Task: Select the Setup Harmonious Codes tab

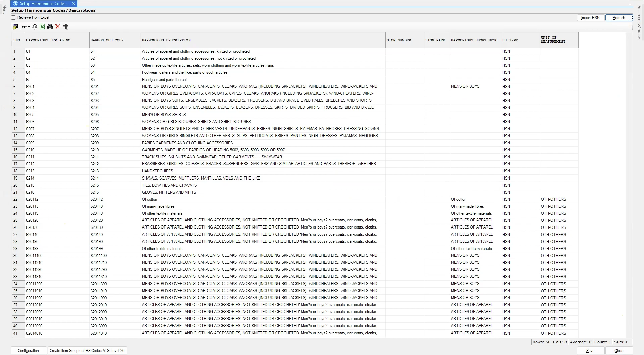Action: point(44,4)
